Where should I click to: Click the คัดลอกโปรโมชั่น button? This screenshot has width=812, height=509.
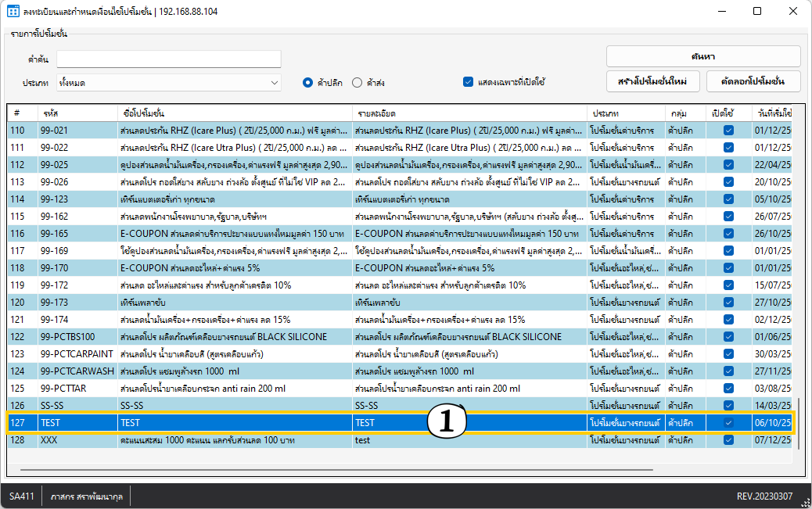point(753,81)
